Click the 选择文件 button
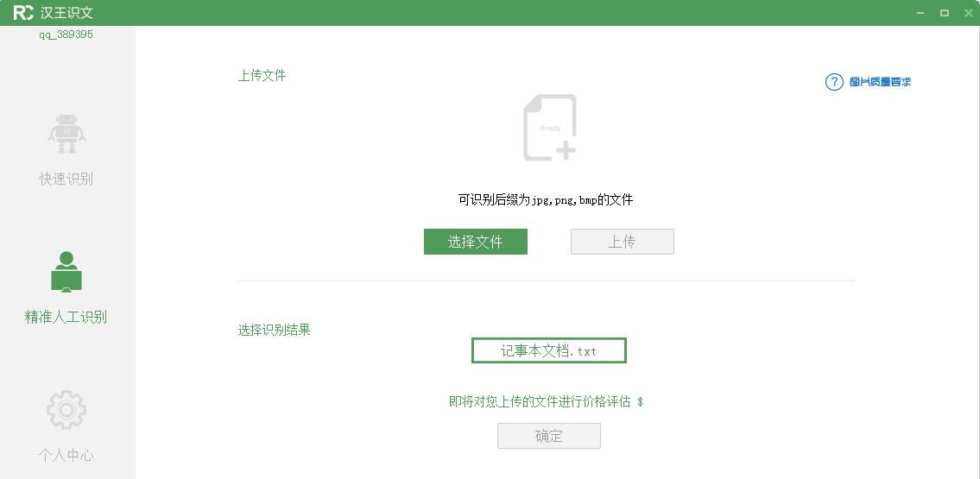The height and width of the screenshot is (479, 980). point(476,242)
